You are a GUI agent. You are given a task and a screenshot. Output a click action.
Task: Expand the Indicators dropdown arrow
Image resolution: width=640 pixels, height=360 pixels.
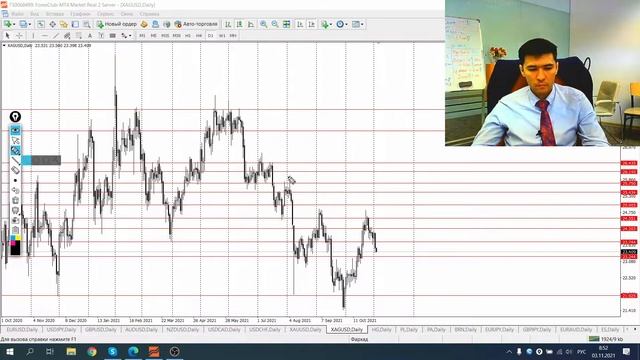pyautogui.click(x=331, y=24)
